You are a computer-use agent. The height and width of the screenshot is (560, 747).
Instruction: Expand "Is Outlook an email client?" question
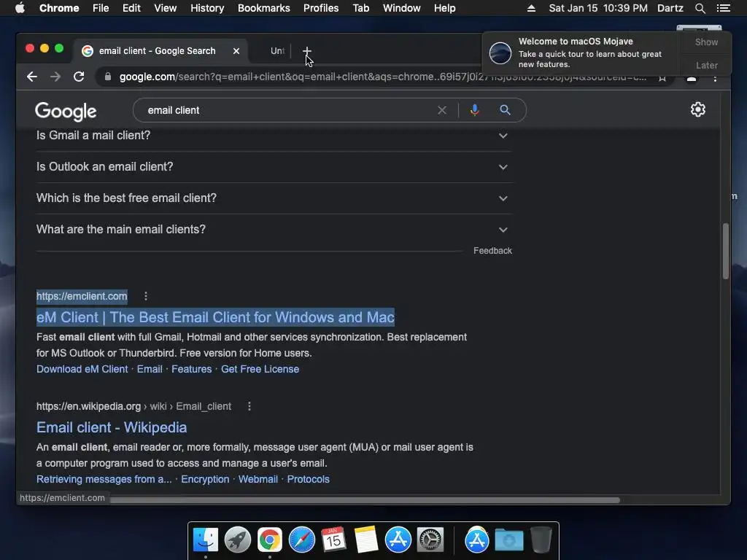(x=274, y=167)
